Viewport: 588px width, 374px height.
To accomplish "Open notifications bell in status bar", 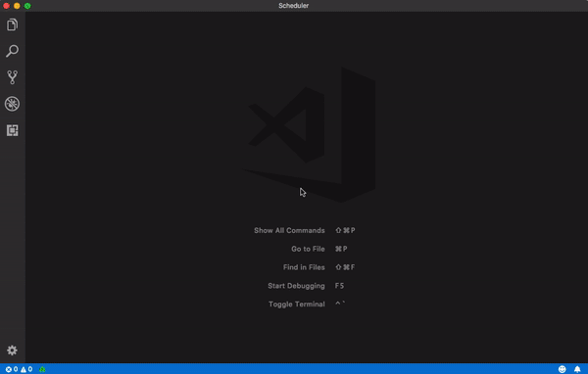I will [x=577, y=369].
